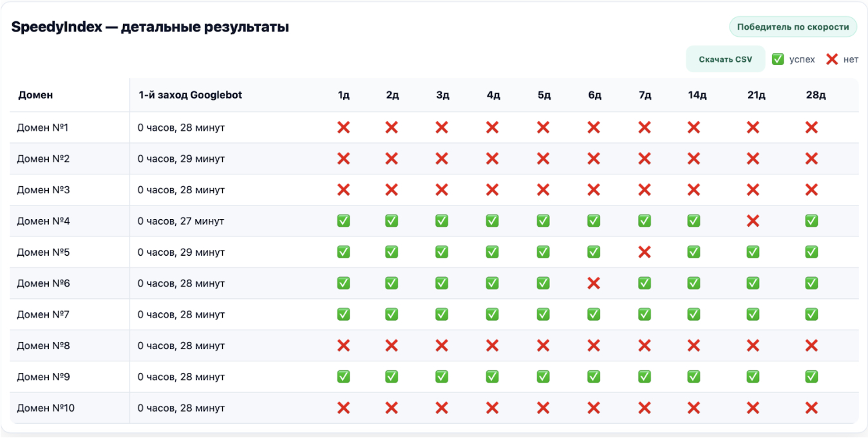The height and width of the screenshot is (438, 868).
Task: Click Домен №7 green checkmark under 1д
Action: point(344,314)
